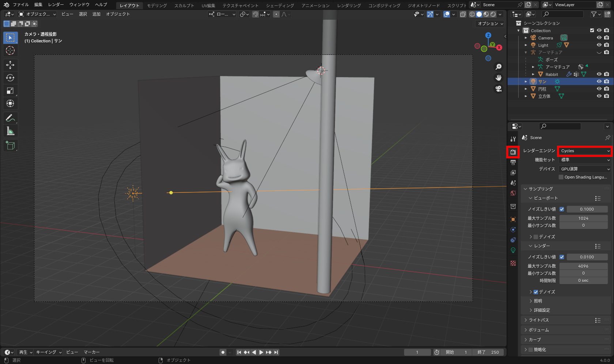Start playback with the play button
Viewport: 614px width, 364px height.
[x=261, y=352]
